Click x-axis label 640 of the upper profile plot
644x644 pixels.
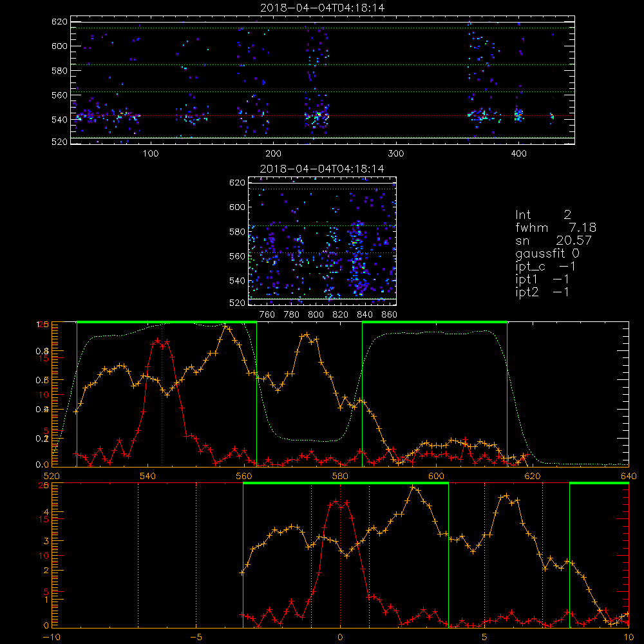pos(629,476)
